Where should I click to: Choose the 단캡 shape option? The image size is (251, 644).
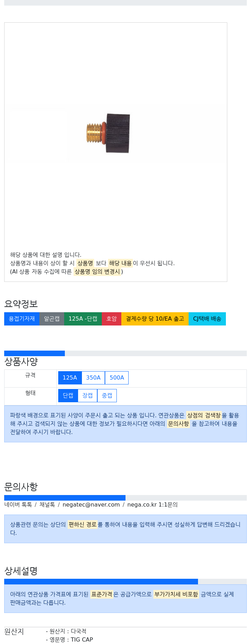[68, 396]
